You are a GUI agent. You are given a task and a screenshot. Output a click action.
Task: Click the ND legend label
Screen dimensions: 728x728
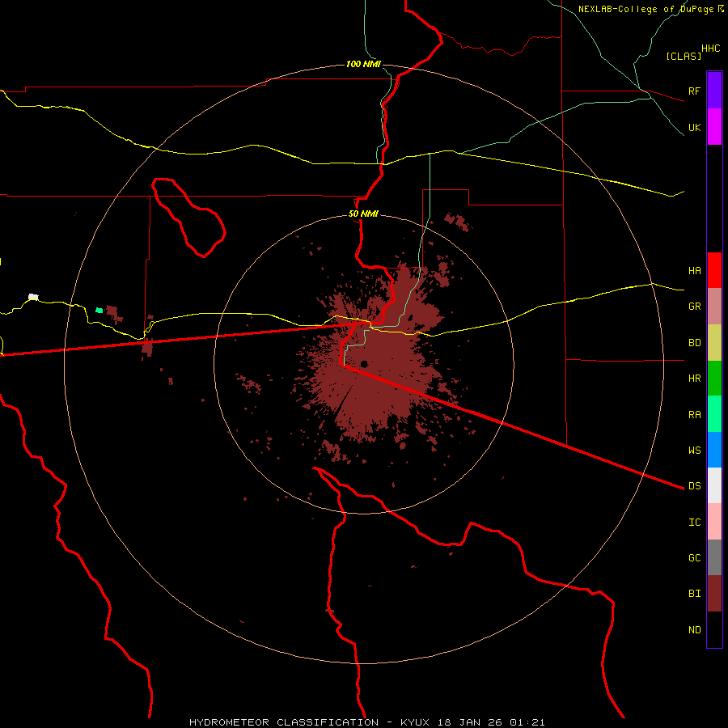[695, 629]
